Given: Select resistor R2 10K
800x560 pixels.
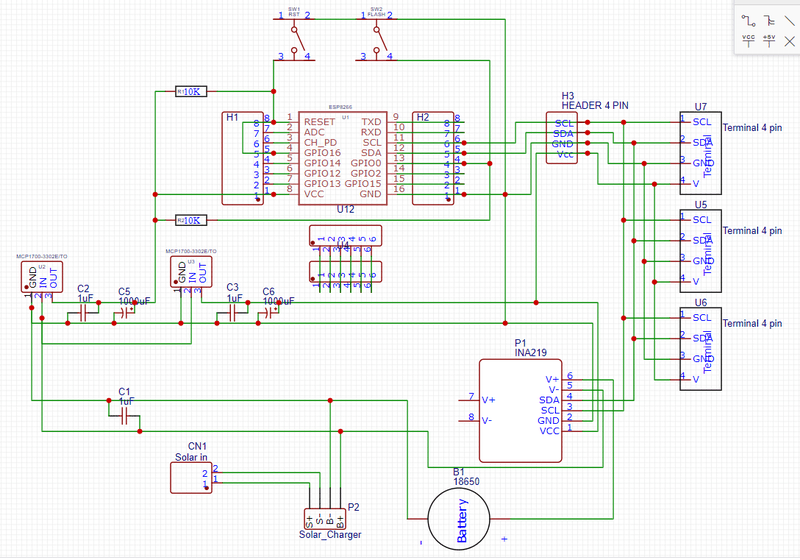Looking at the screenshot, I should 191,220.
